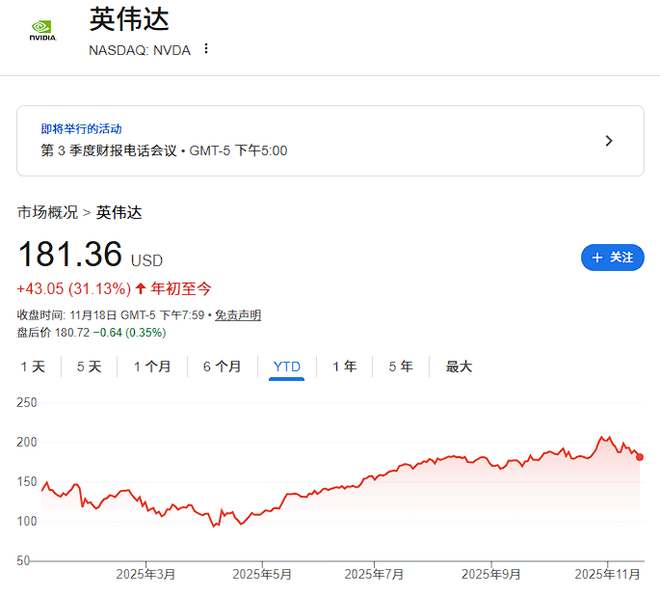Choose the YTD range tab
The height and width of the screenshot is (597, 660).
click(x=287, y=367)
